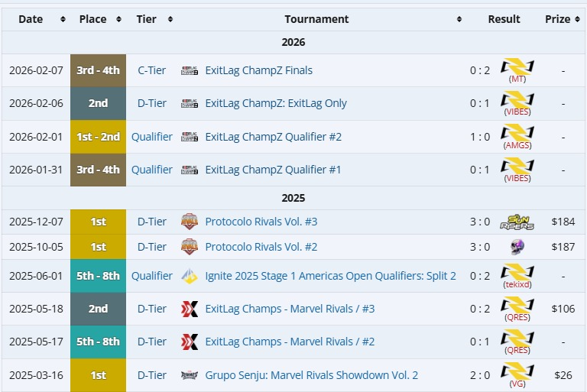This screenshot has height=392, width=587.
Task: Open opponent team logo above VG
Action: 517,371
